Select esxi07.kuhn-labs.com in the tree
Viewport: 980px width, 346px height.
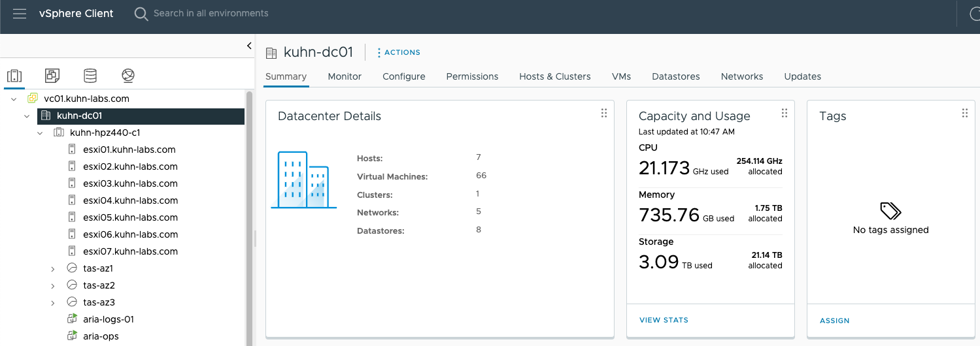click(x=131, y=251)
